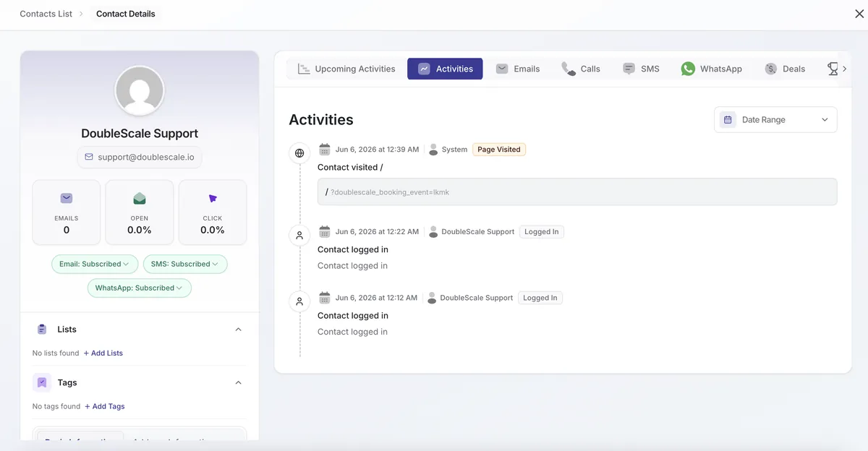Click calendar icon beside 12:39 AM date

[325, 150]
